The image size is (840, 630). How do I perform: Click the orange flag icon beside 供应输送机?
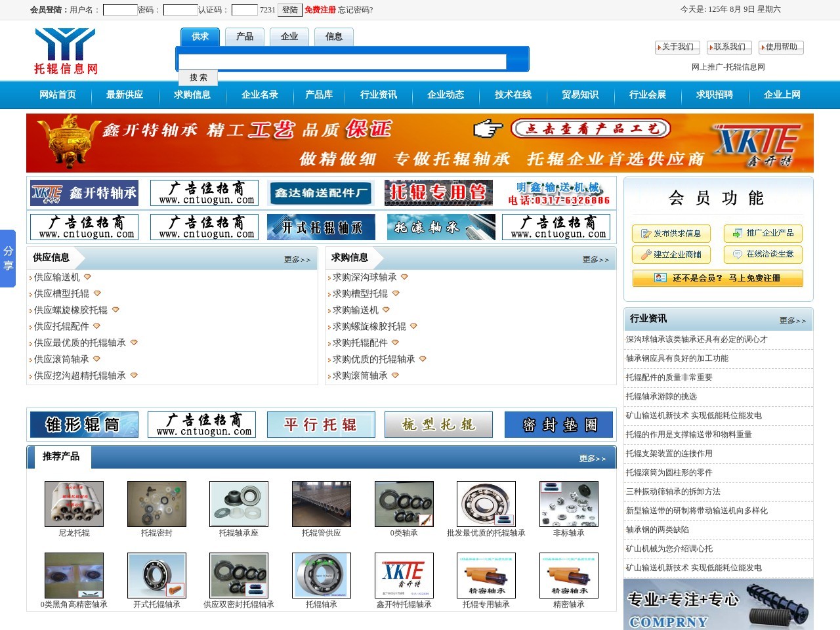87,276
